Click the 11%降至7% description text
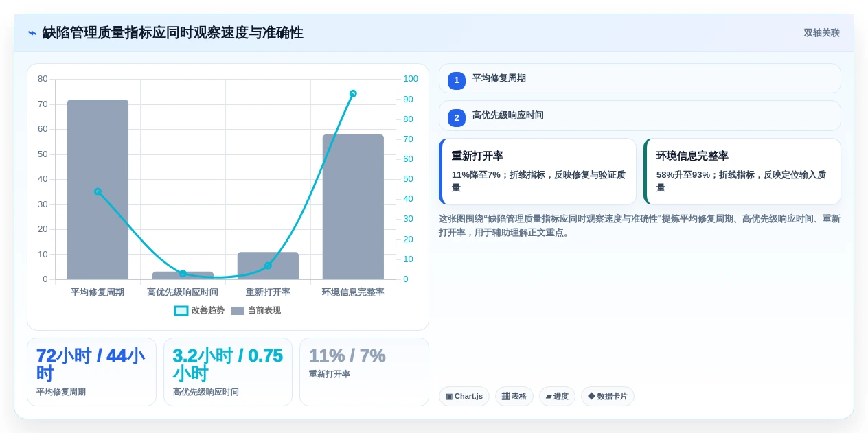The width and height of the screenshot is (868, 433). 538,181
